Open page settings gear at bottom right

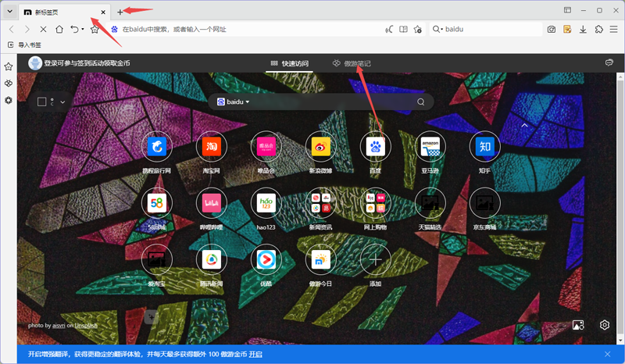604,325
